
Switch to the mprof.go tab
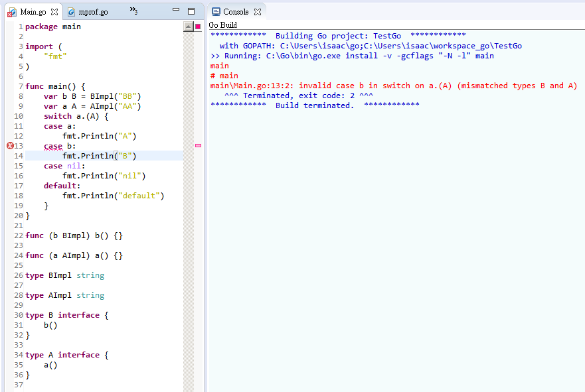pos(92,12)
